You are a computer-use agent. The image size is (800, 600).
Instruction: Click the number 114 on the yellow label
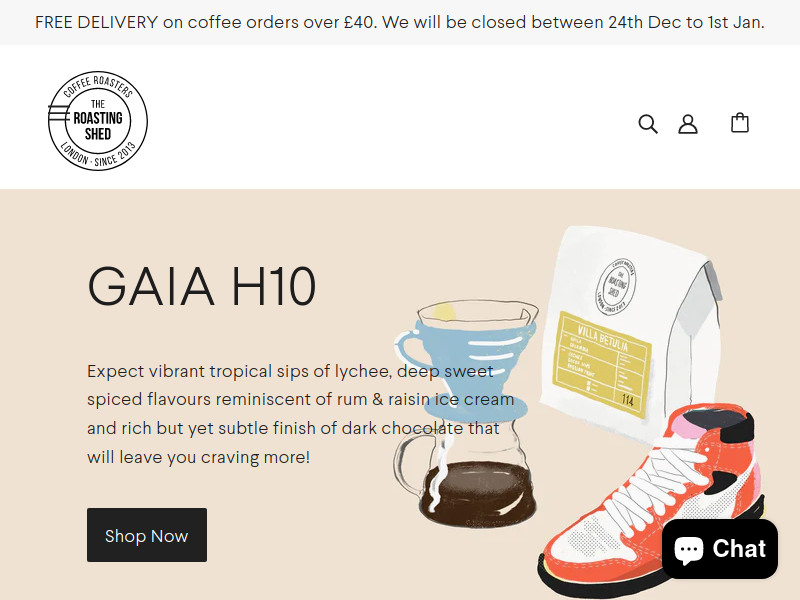628,400
